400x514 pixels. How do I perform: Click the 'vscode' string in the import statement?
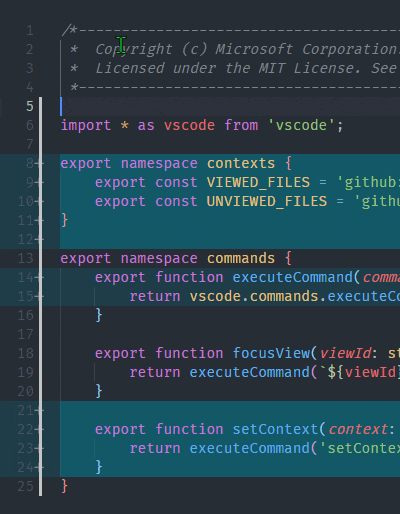pyautogui.click(x=301, y=125)
